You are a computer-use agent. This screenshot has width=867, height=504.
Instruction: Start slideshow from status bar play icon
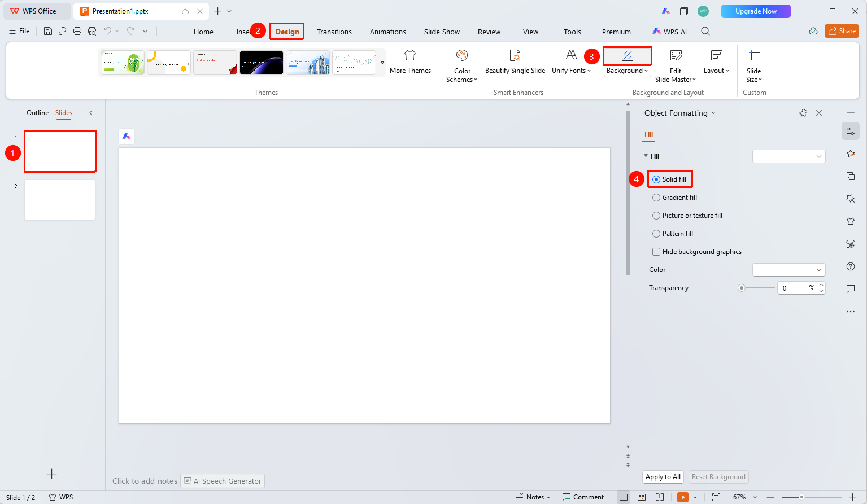coord(683,497)
